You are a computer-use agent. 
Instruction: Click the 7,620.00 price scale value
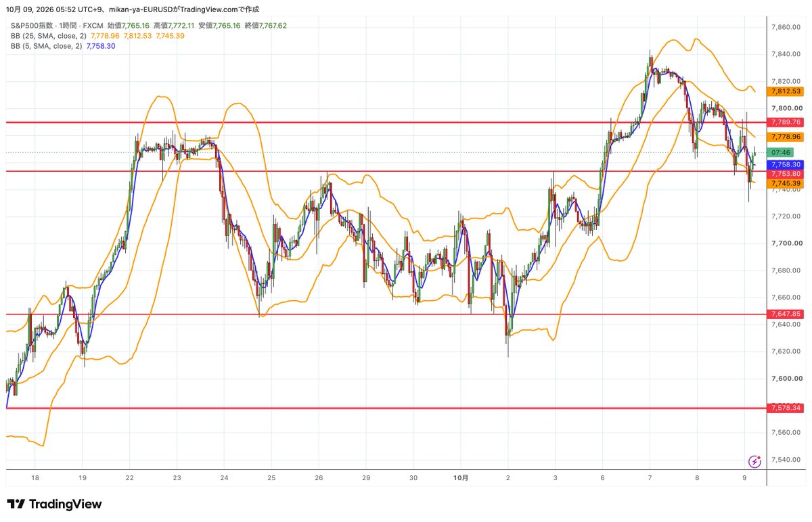[x=787, y=352]
